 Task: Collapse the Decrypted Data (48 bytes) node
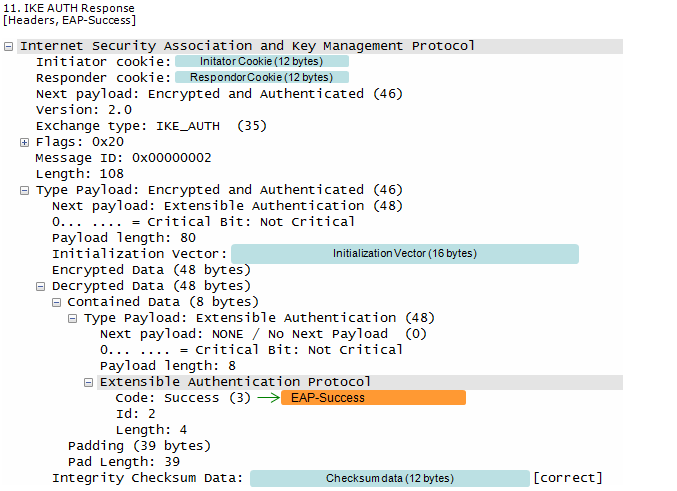pyautogui.click(x=41, y=286)
